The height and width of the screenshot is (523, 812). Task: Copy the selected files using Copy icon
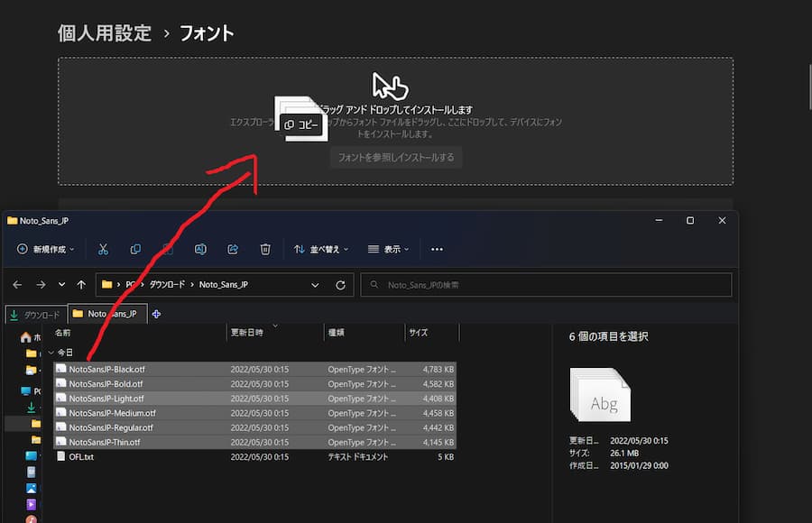pos(135,249)
